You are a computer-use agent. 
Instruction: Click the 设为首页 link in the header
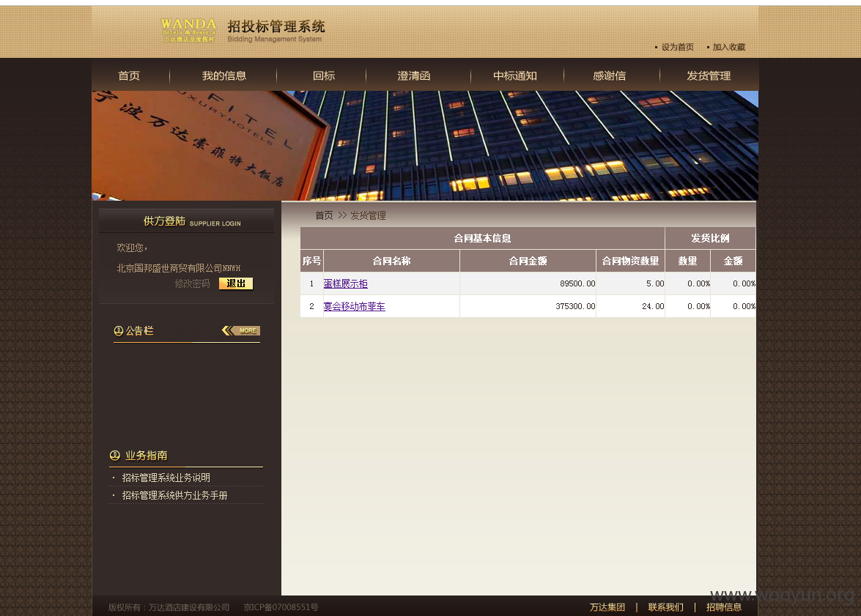tap(678, 47)
